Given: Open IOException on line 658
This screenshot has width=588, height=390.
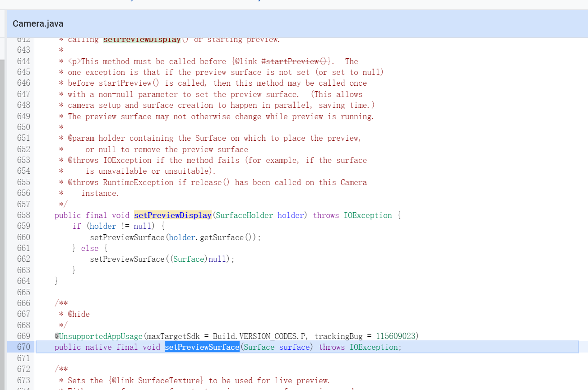Looking at the screenshot, I should tap(368, 215).
